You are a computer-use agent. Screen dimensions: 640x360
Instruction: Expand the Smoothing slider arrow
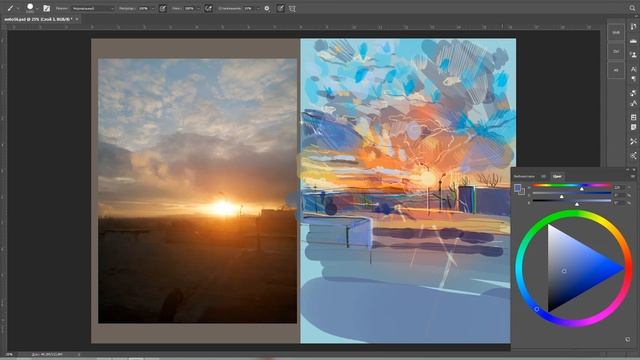(x=258, y=8)
